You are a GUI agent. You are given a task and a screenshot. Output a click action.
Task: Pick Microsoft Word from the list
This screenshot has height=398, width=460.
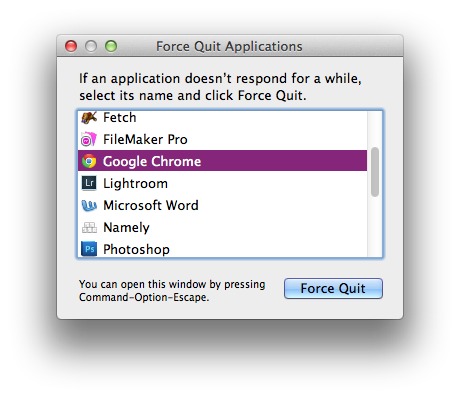tap(223, 205)
